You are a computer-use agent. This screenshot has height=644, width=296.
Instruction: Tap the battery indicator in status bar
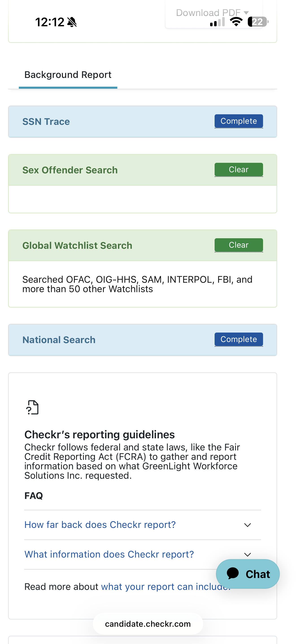coord(258,22)
